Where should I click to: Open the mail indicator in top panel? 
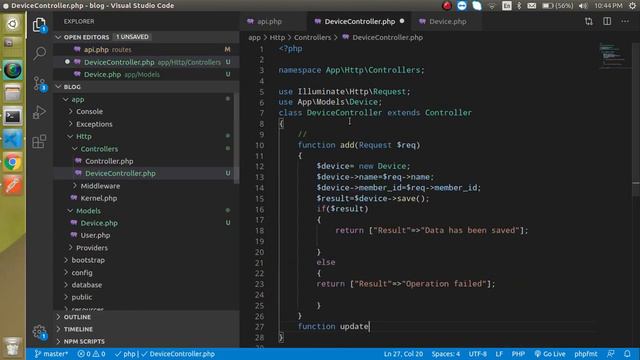coord(531,6)
